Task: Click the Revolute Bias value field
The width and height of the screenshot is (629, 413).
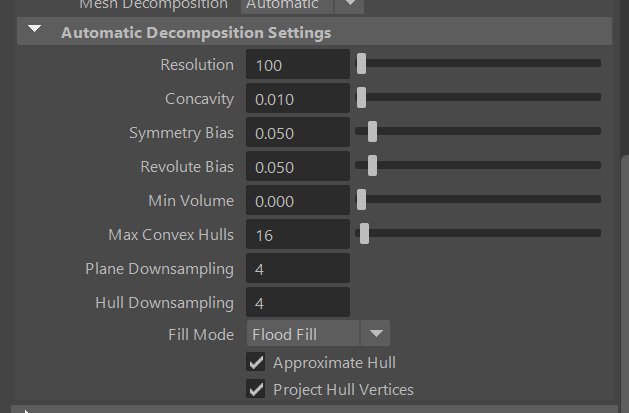Action: [x=297, y=167]
